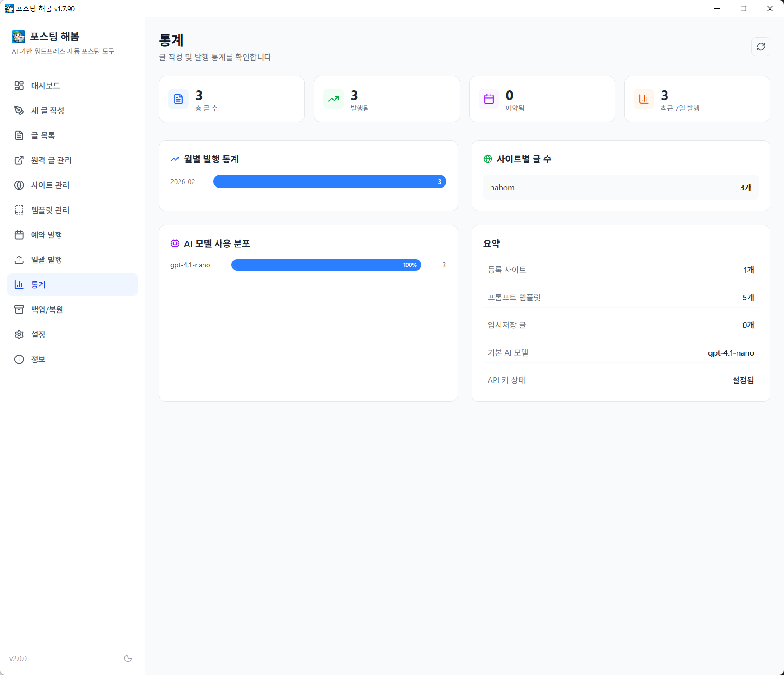The width and height of the screenshot is (784, 675).
Task: Click the refresh statistics icon
Action: pos(760,47)
